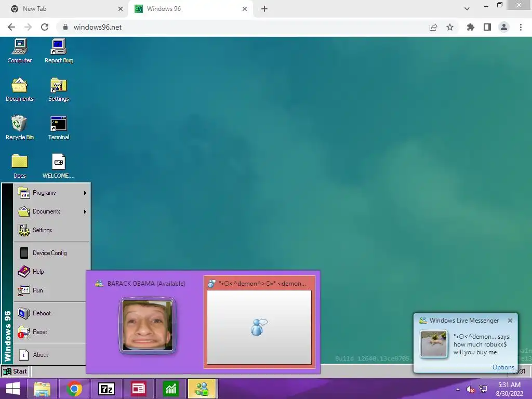Launch the Terminal desktop shortcut

pos(58,128)
